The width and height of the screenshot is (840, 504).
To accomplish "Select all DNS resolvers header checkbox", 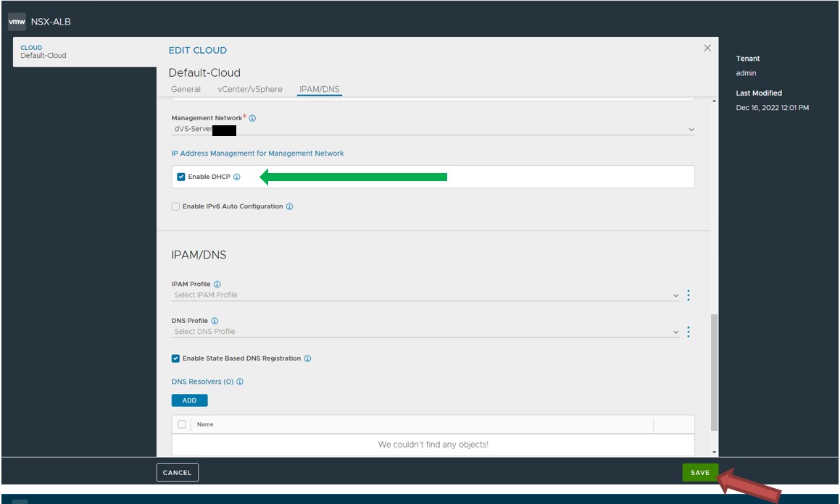I will tap(182, 424).
